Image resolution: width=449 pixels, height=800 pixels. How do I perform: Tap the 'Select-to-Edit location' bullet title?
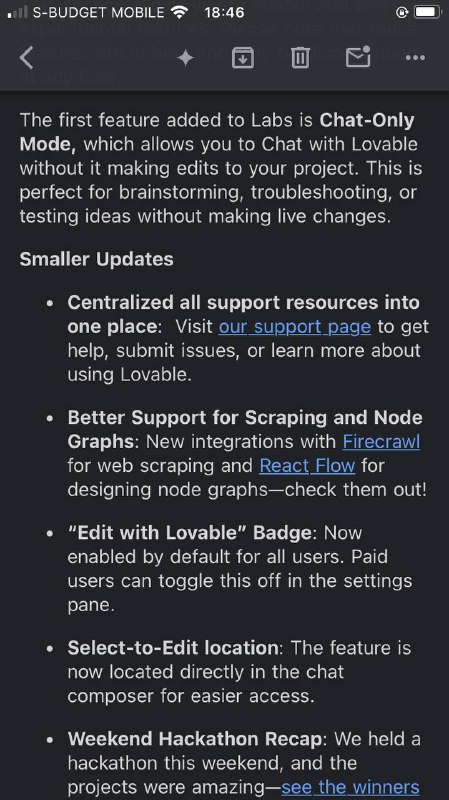(173, 648)
